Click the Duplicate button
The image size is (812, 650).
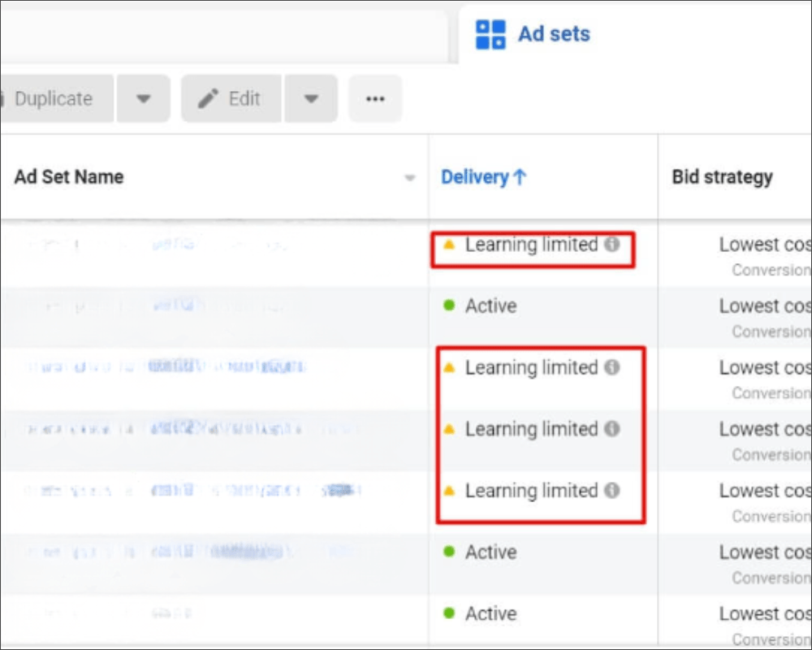pyautogui.click(x=56, y=98)
